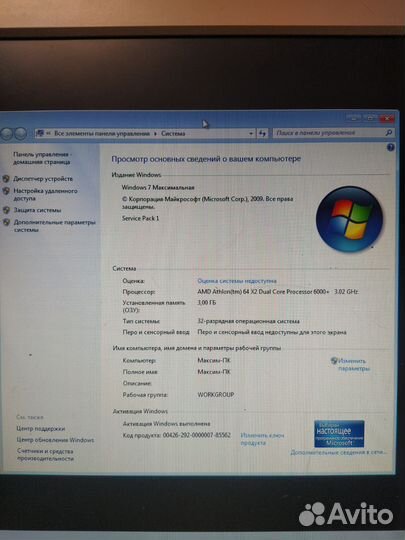The height and width of the screenshot is (540, 405).
Task: Click the Service Pack 1 text
Action: pos(141,218)
